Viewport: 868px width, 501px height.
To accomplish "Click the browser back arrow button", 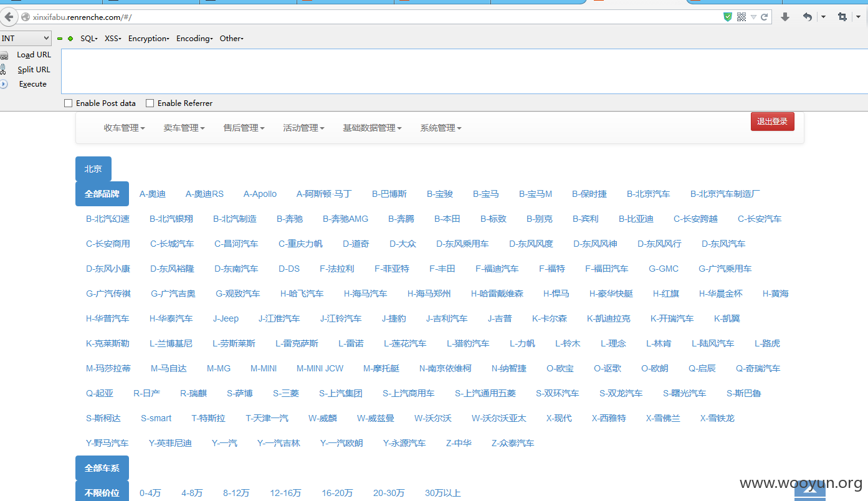I will pos(9,17).
